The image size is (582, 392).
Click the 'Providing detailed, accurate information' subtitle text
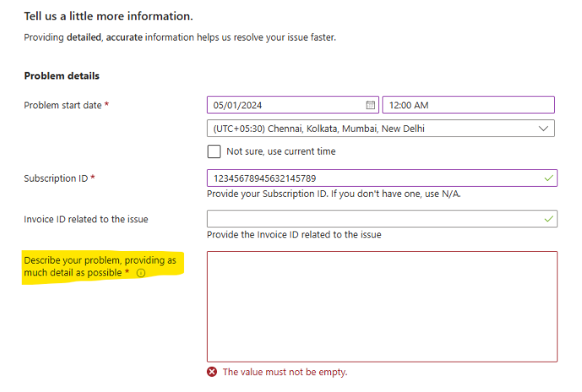tap(180, 37)
